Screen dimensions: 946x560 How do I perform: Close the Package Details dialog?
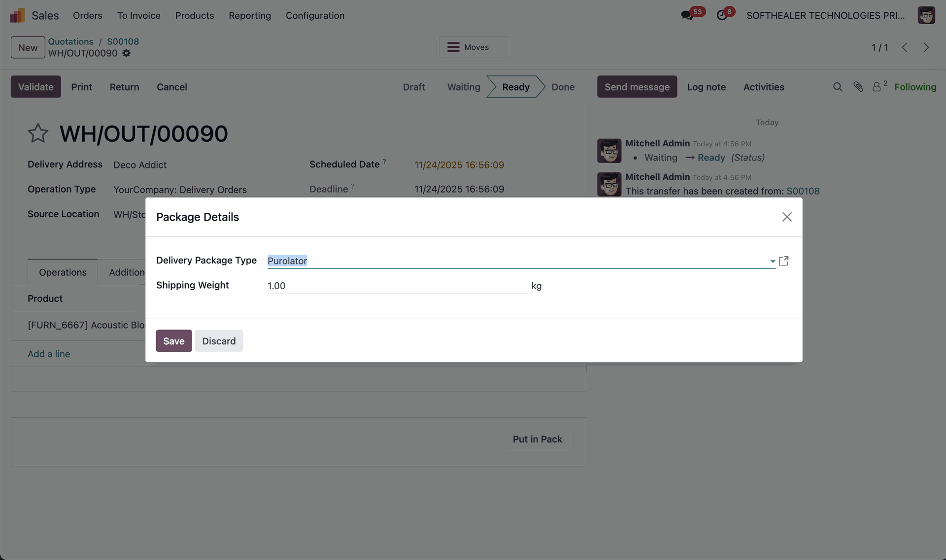pyautogui.click(x=786, y=217)
